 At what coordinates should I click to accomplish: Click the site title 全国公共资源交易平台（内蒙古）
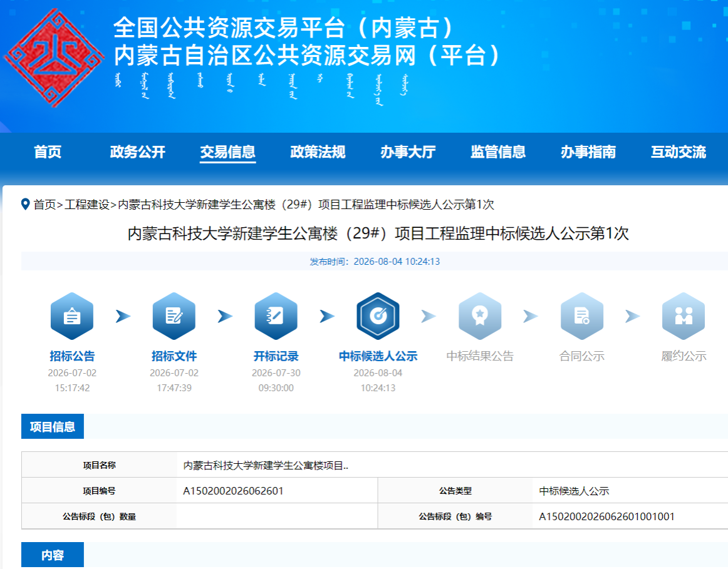(284, 28)
